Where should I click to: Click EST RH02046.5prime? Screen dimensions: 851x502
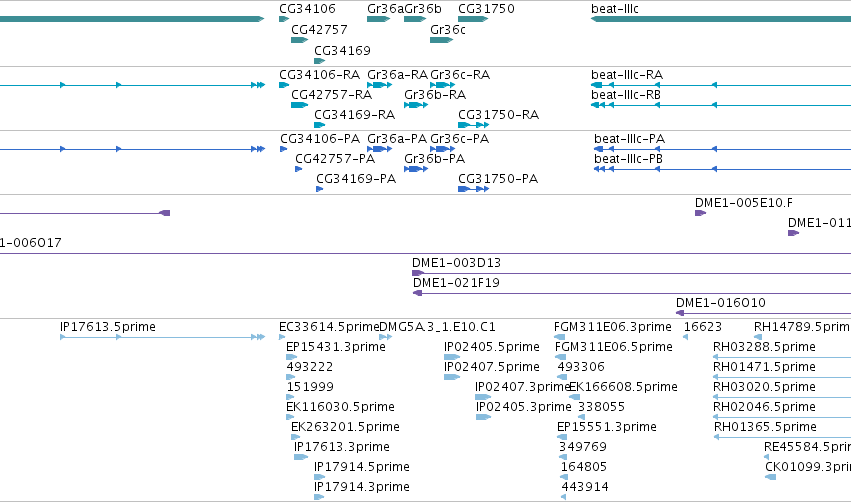764,406
